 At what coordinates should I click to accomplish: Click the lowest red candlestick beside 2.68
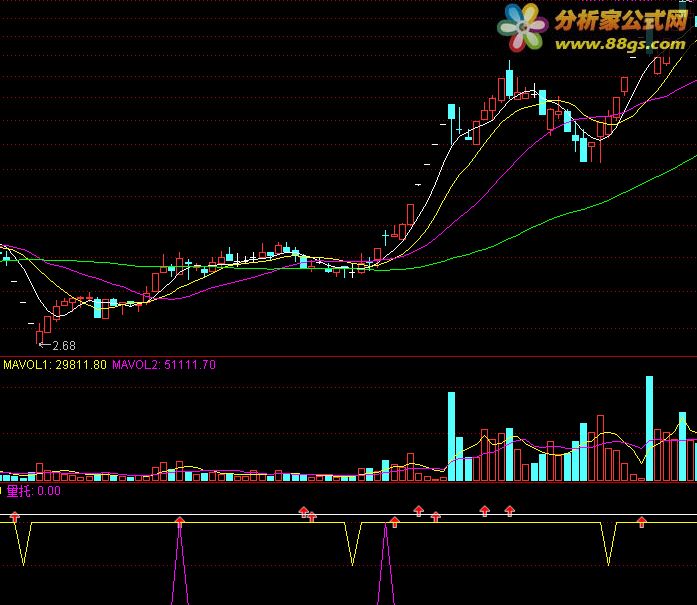click(40, 334)
